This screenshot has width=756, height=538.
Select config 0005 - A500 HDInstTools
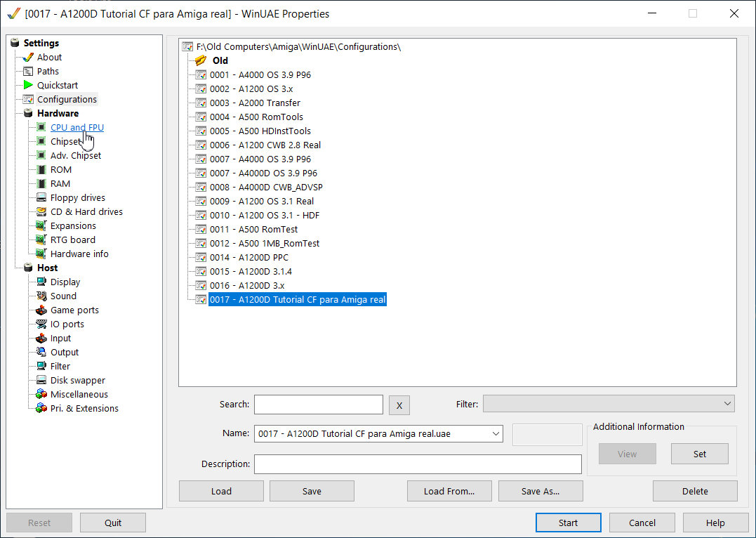pos(260,131)
